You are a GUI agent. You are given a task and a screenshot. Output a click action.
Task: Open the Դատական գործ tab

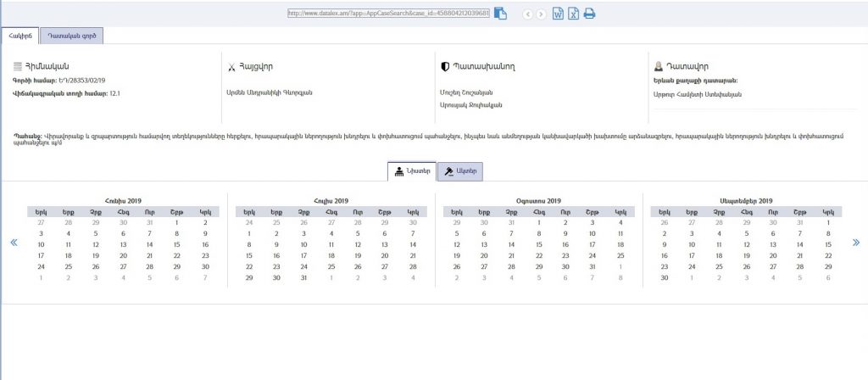point(72,36)
